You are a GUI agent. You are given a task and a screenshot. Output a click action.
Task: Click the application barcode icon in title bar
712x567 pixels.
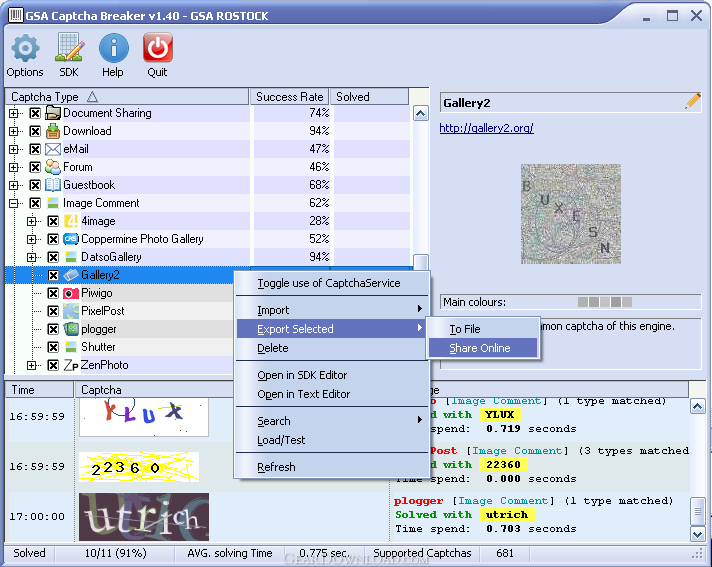[x=16, y=15]
